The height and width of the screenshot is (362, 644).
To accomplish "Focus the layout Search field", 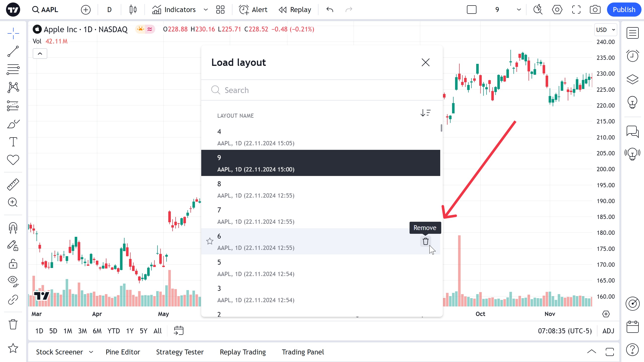I will [x=322, y=90].
